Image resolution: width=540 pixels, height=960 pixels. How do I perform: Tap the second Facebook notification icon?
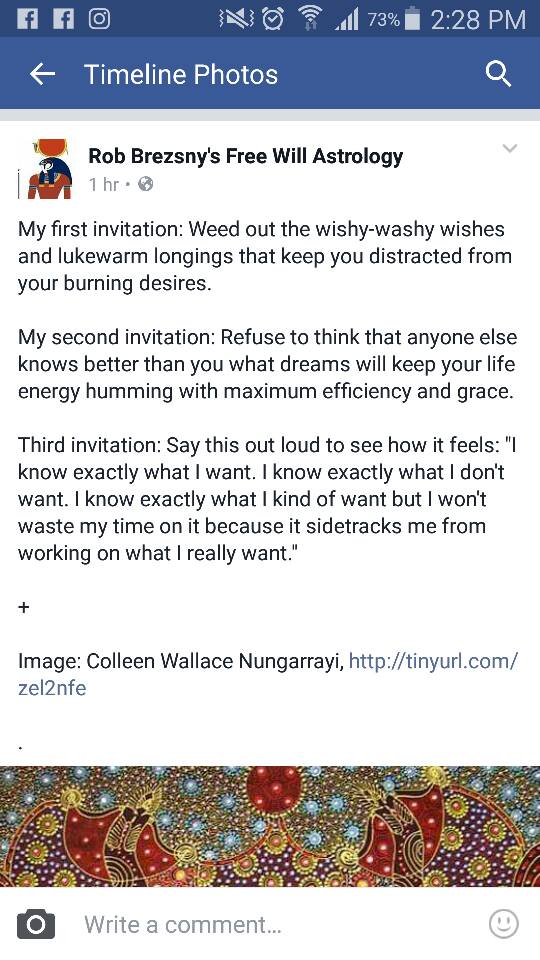[63, 19]
